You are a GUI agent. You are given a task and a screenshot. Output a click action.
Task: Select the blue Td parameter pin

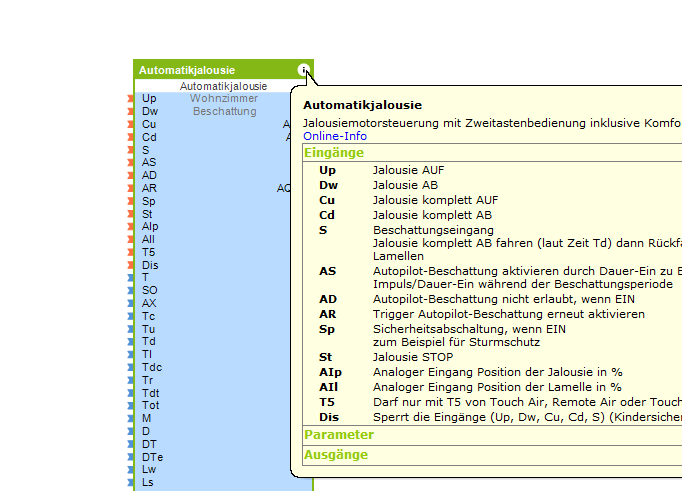pos(131,341)
